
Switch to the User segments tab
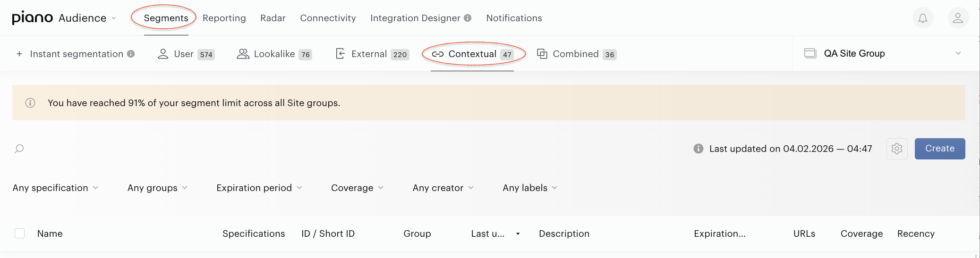(186, 54)
